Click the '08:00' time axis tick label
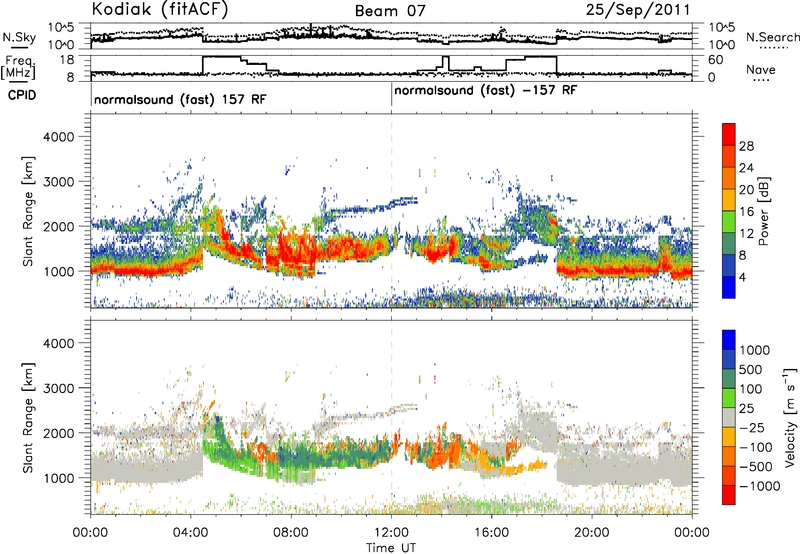 click(291, 533)
